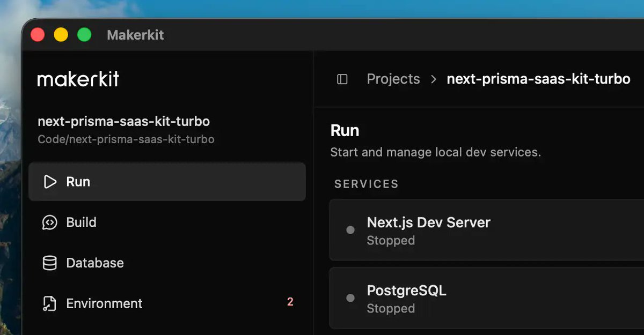Click the Database cylinder icon
644x335 pixels.
[50, 263]
